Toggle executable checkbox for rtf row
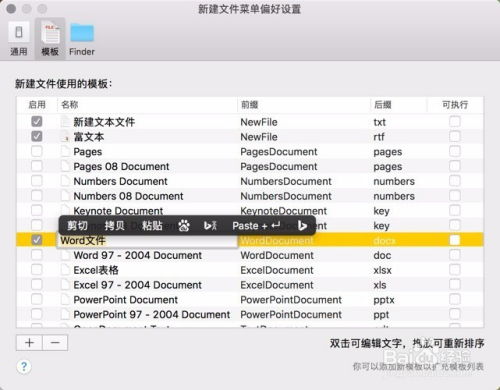Image resolution: width=500 pixels, height=390 pixels. [x=455, y=136]
